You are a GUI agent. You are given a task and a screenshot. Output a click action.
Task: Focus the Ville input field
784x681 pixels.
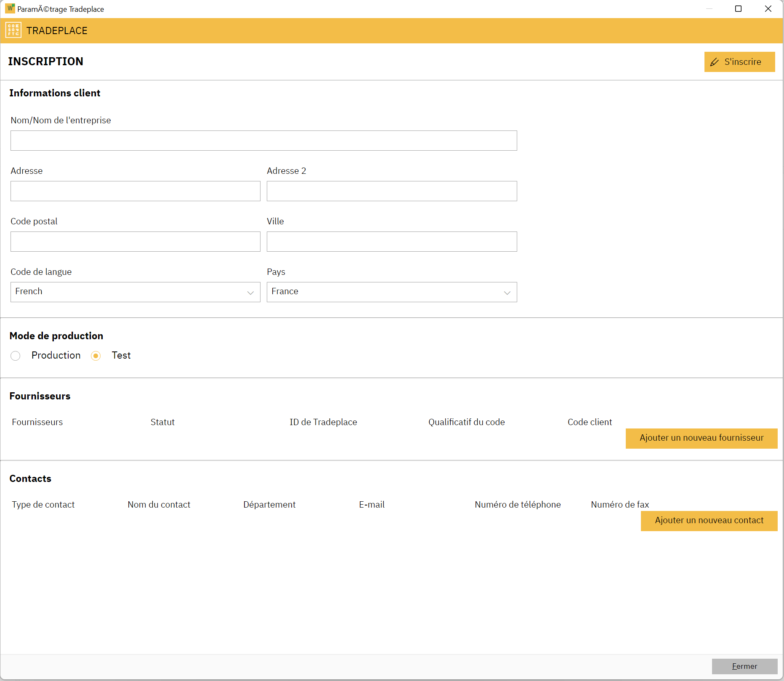click(x=392, y=242)
